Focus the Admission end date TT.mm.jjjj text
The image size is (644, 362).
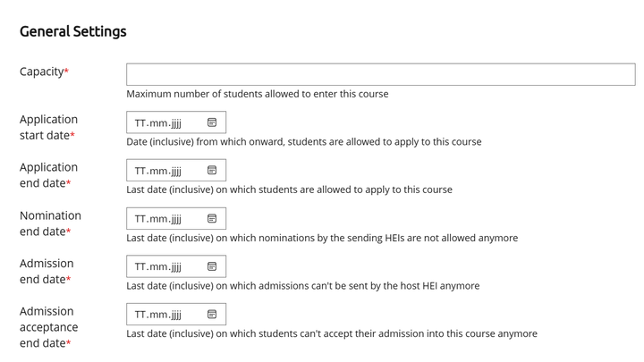tap(158, 266)
